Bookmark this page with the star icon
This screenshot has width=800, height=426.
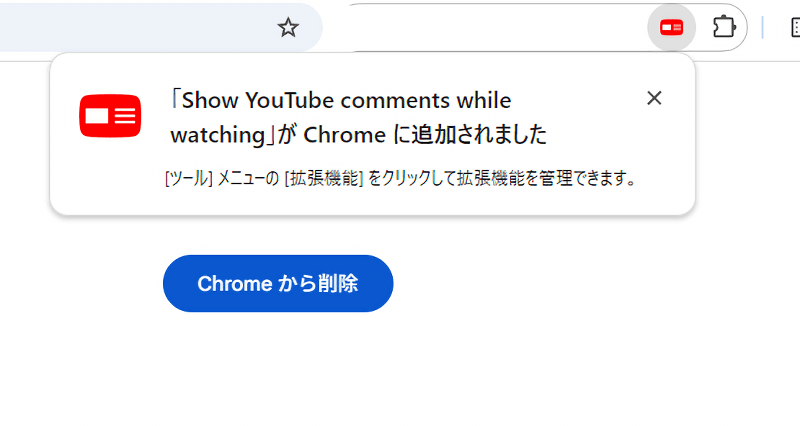tap(288, 28)
